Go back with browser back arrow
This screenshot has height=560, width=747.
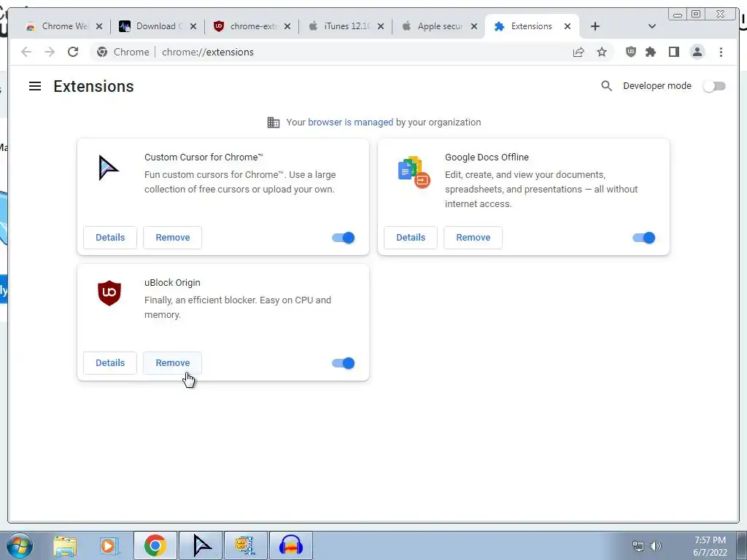[x=26, y=52]
